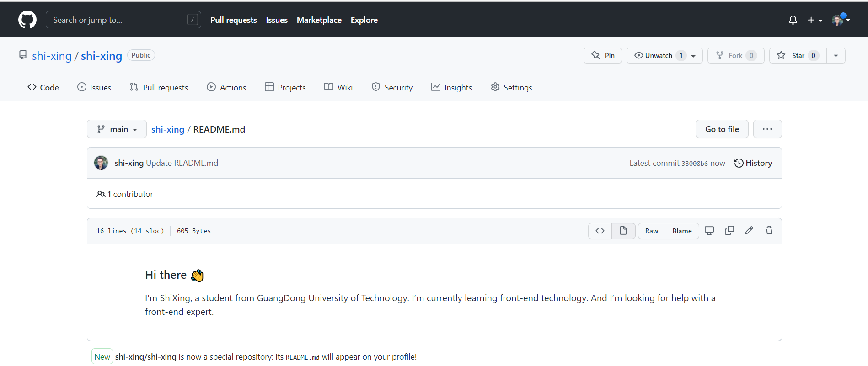Open the main branch selector
This screenshot has width=868, height=366.
(x=117, y=129)
